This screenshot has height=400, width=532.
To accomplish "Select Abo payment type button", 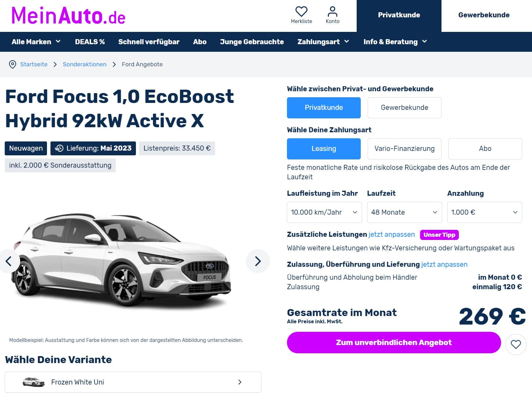I will 485,149.
